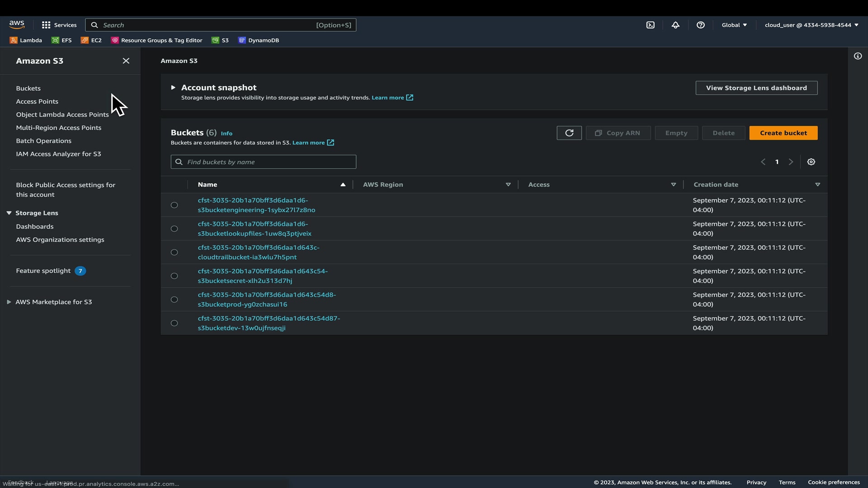Go to Access Points in sidebar

coord(37,102)
